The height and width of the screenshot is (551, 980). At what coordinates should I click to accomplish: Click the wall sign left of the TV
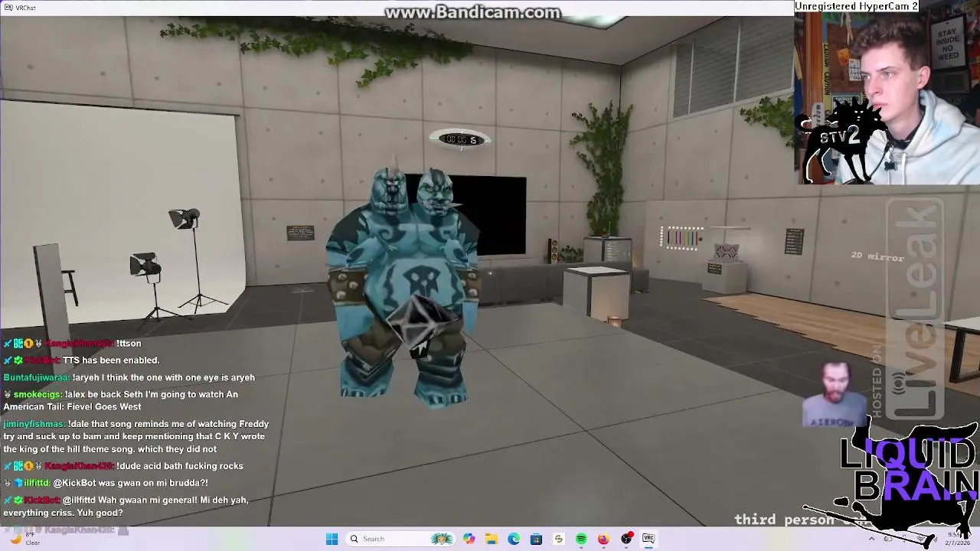[300, 233]
